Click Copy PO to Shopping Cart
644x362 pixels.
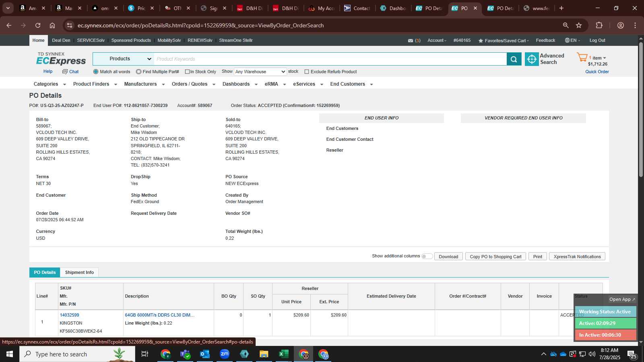tap(495, 257)
